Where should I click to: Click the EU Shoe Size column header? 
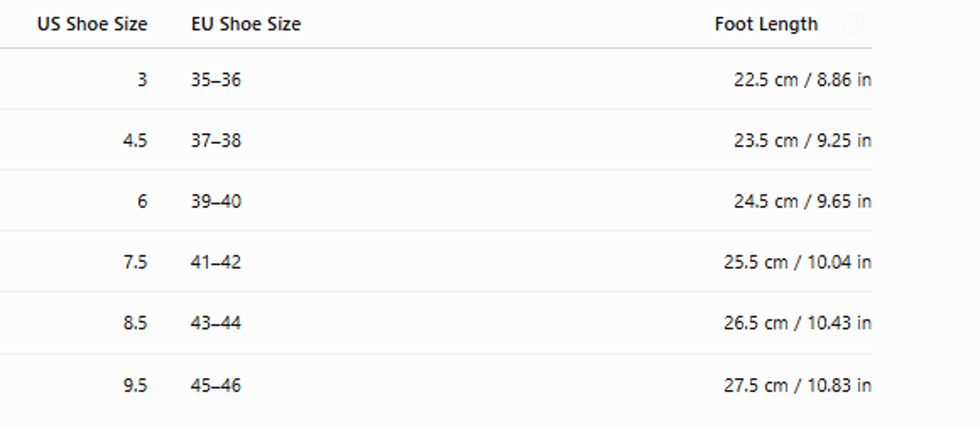click(x=246, y=24)
